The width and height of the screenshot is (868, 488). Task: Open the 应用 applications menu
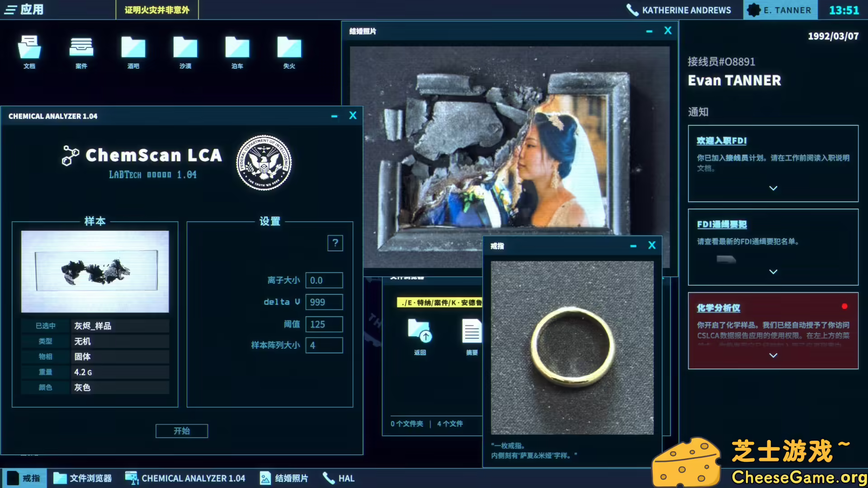pyautogui.click(x=25, y=9)
